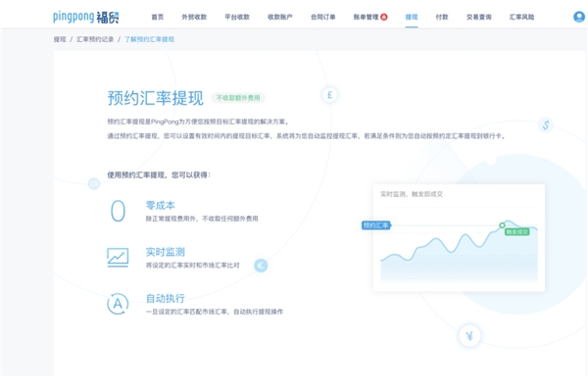
Task: Click the yen currency bubble
Action: point(469,337)
